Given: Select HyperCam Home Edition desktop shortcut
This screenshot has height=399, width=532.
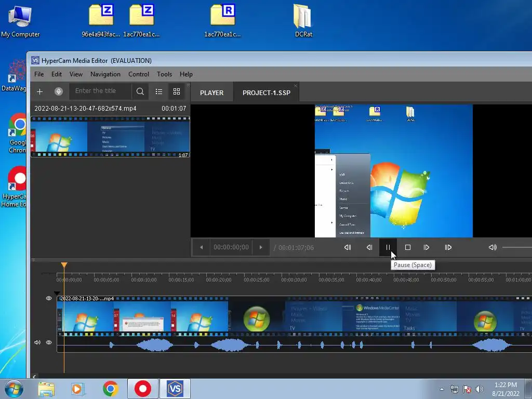Looking at the screenshot, I should [x=14, y=187].
